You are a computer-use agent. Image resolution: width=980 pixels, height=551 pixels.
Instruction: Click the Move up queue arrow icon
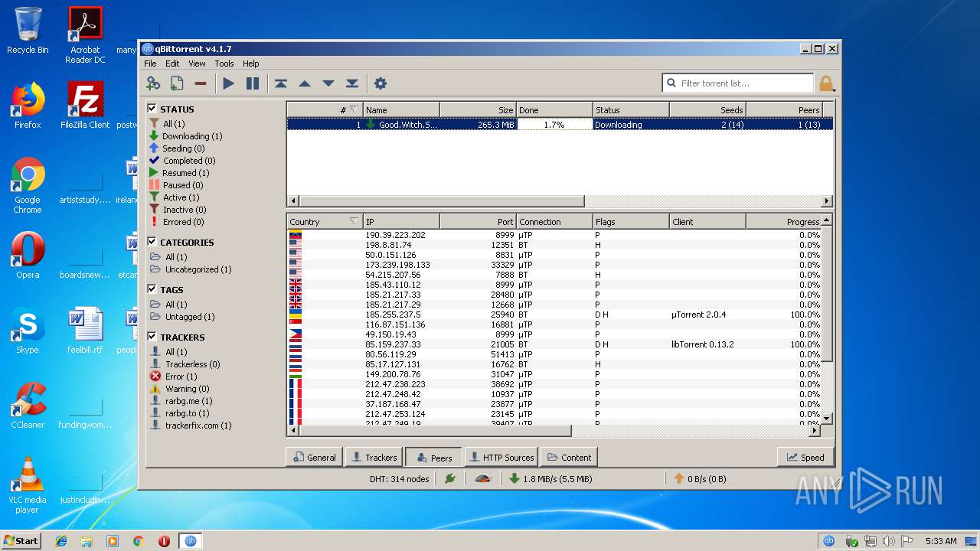pyautogui.click(x=305, y=83)
